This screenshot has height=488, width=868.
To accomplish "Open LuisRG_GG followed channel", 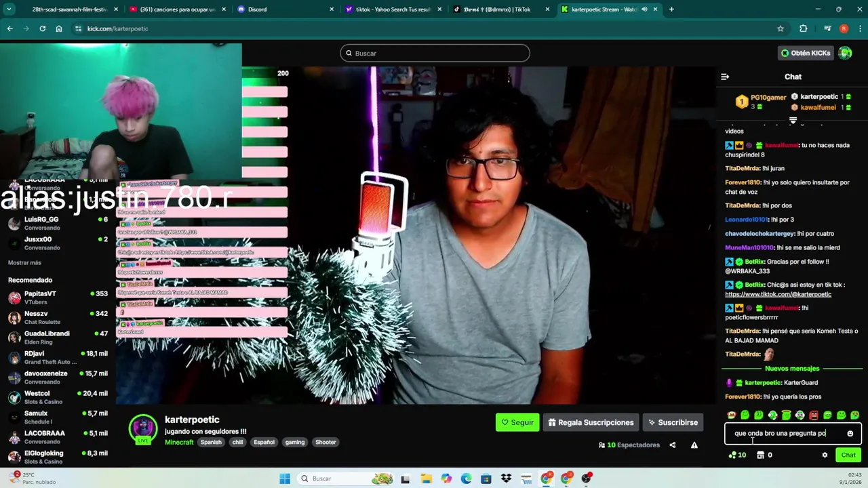I will pyautogui.click(x=58, y=223).
